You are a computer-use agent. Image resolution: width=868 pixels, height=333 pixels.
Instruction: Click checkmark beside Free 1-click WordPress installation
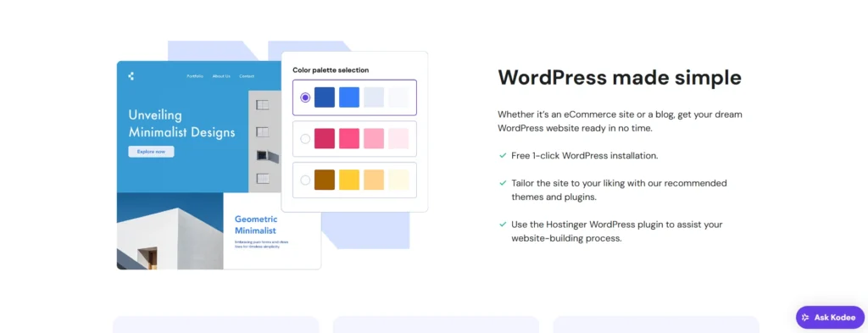[503, 156]
